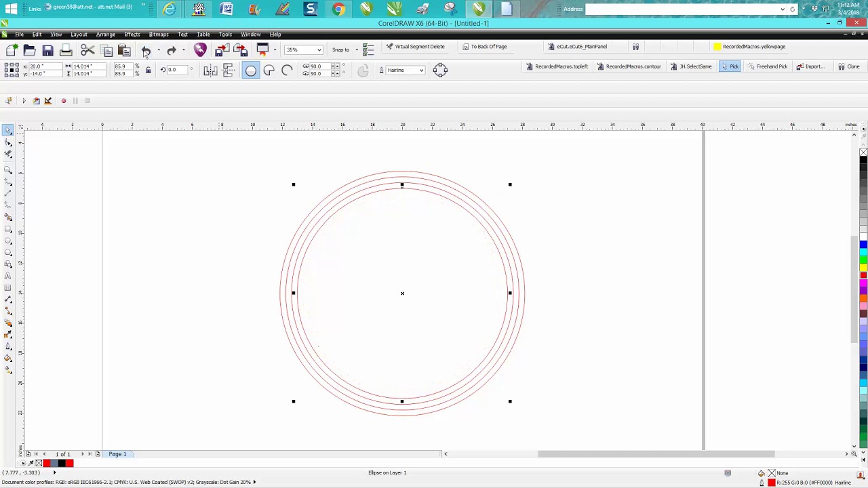Click the Copy icon

tap(106, 50)
